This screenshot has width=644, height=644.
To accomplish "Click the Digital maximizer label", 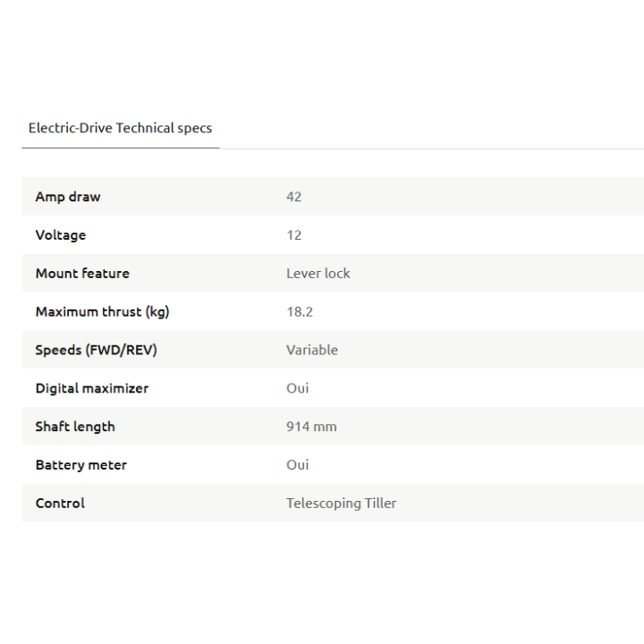I will 92,388.
